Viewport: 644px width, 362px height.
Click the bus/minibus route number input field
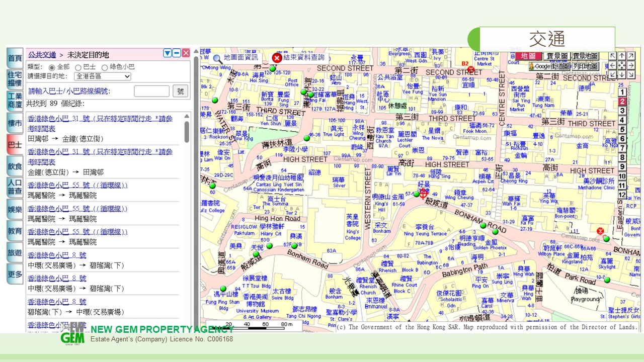pos(152,91)
